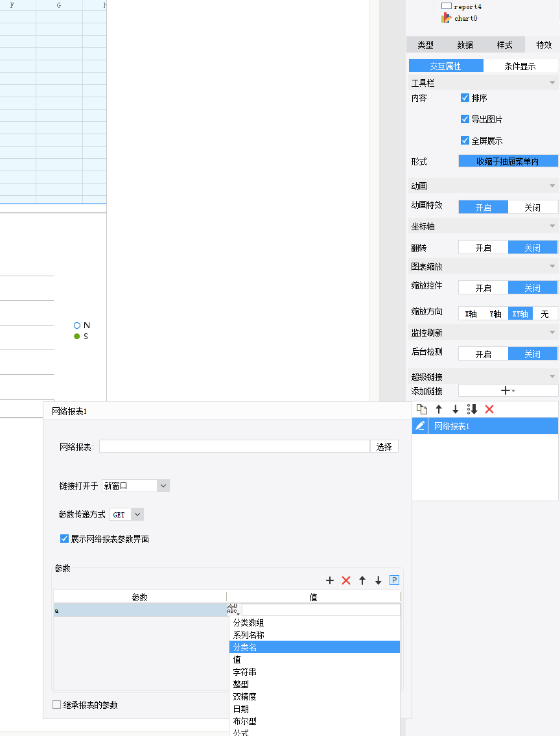Screen dimensions: 560x736
Task: Set 动画特效 to 开启
Action: pyautogui.click(x=483, y=207)
